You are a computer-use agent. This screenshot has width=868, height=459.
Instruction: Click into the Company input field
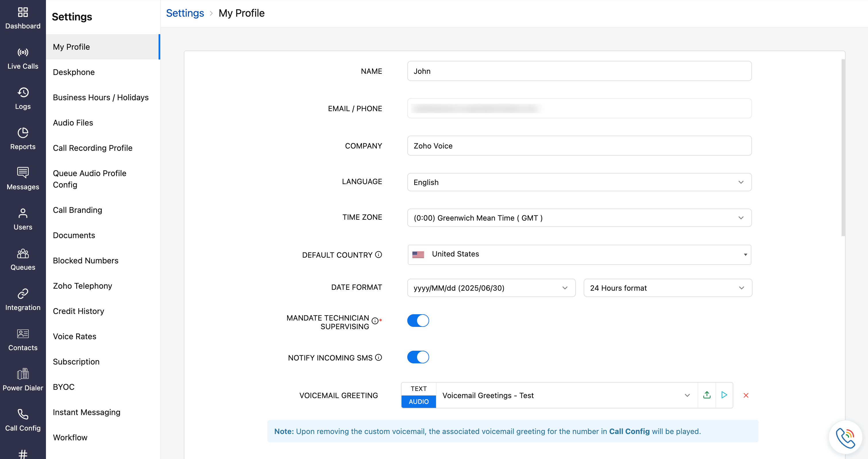click(x=579, y=146)
